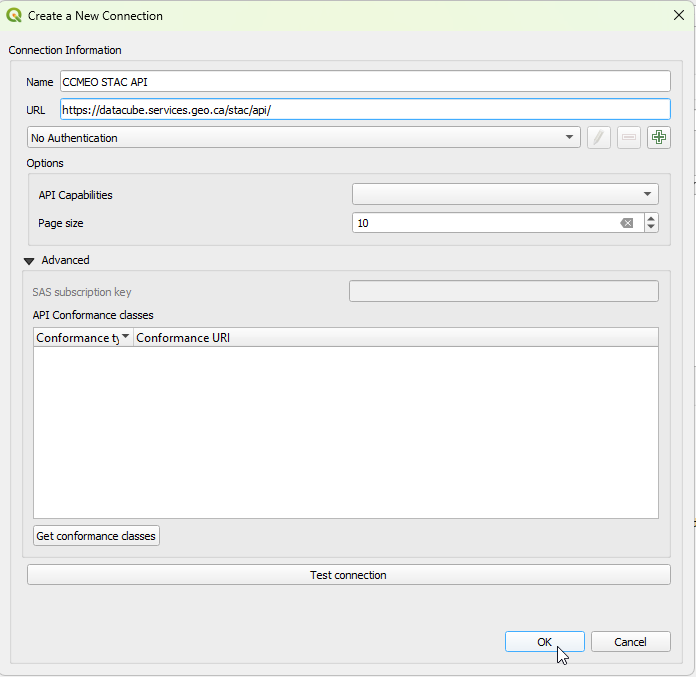Focus the URL input field
The image size is (696, 677).
tap(364, 109)
